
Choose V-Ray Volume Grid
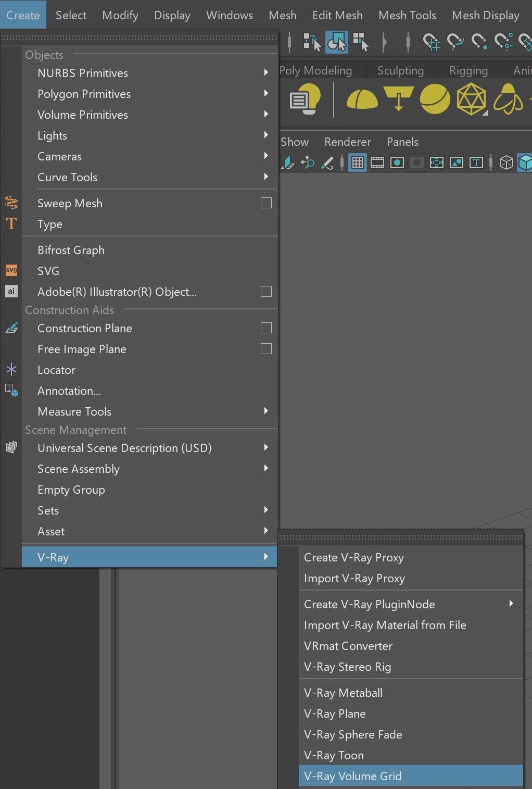click(411, 776)
